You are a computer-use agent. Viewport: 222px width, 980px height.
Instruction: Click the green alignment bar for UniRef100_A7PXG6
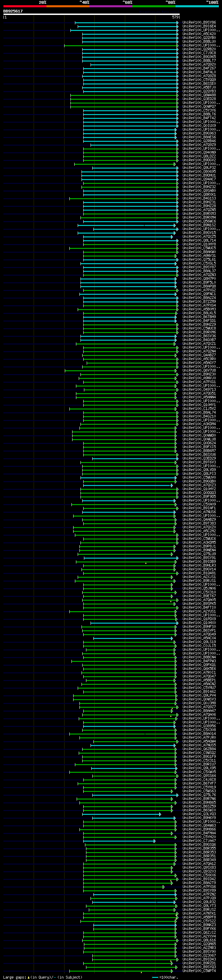(x=124, y=887)
